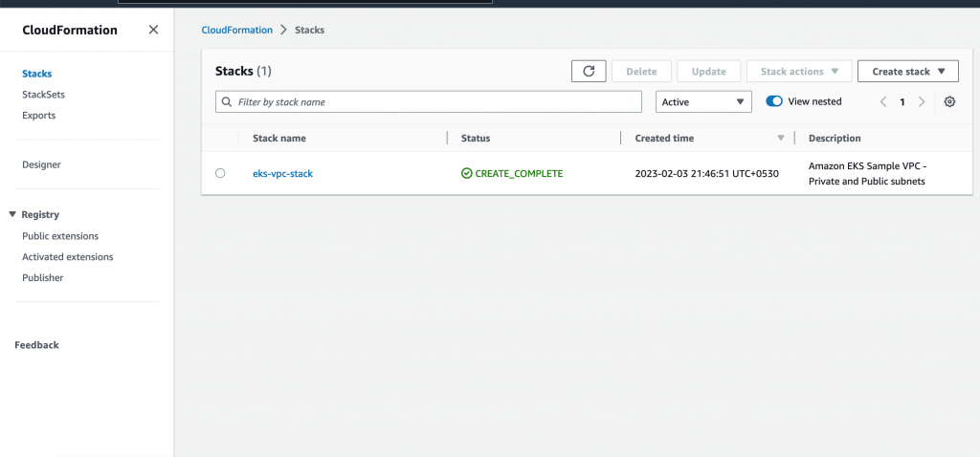Open Public extensions in Registry
Image resolution: width=980 pixels, height=457 pixels.
[60, 236]
